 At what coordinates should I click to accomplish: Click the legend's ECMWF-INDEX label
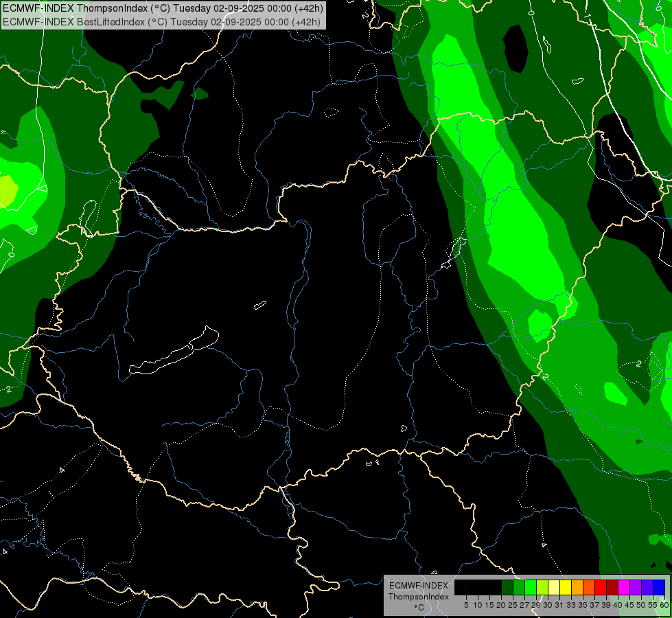(x=419, y=586)
